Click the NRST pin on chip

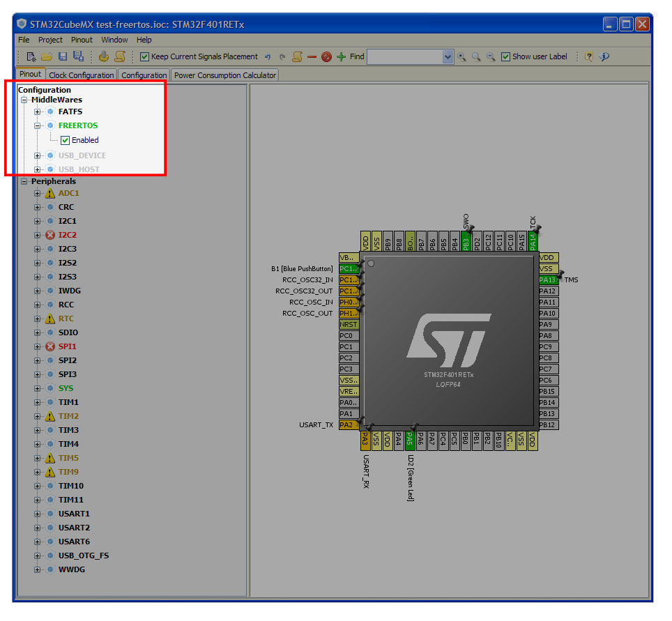click(349, 324)
